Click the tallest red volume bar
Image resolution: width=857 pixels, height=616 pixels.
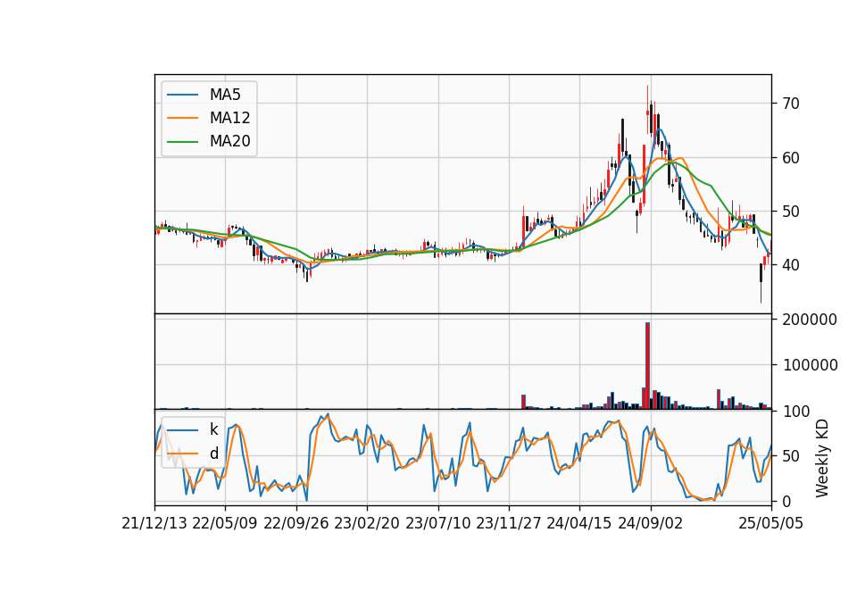tap(648, 366)
